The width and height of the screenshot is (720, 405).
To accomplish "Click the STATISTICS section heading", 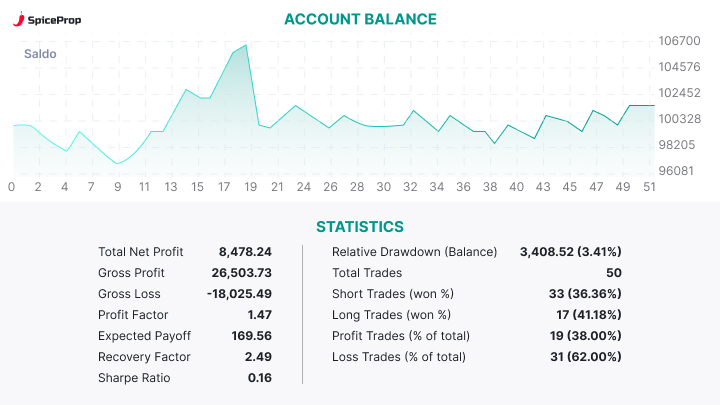I will click(x=360, y=227).
